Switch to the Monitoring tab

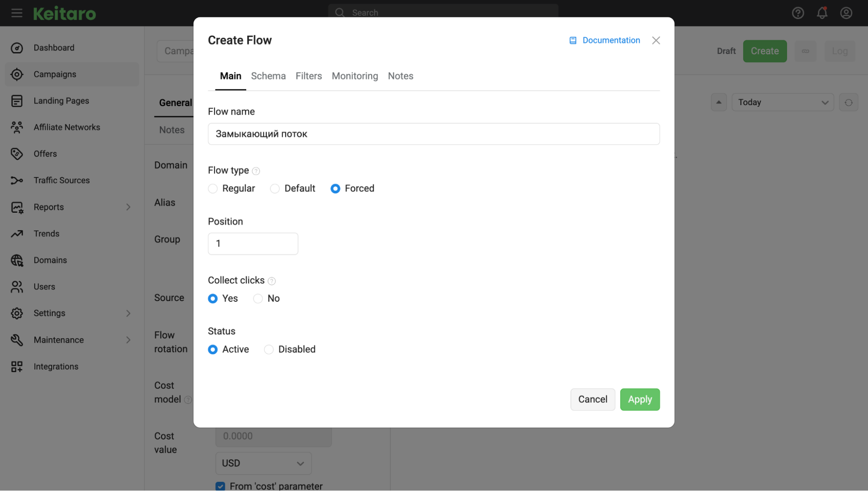pyautogui.click(x=355, y=76)
